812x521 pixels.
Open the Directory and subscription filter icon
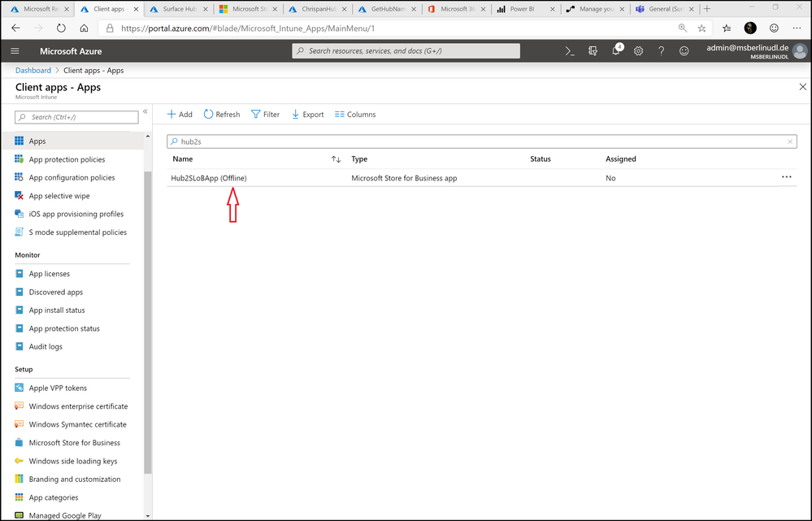[593, 50]
